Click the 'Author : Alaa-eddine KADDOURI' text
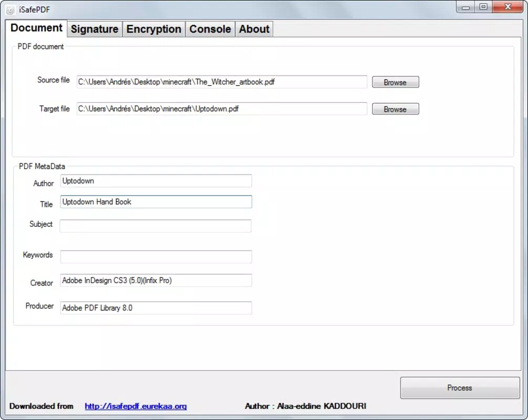The image size is (528, 420). point(305,406)
